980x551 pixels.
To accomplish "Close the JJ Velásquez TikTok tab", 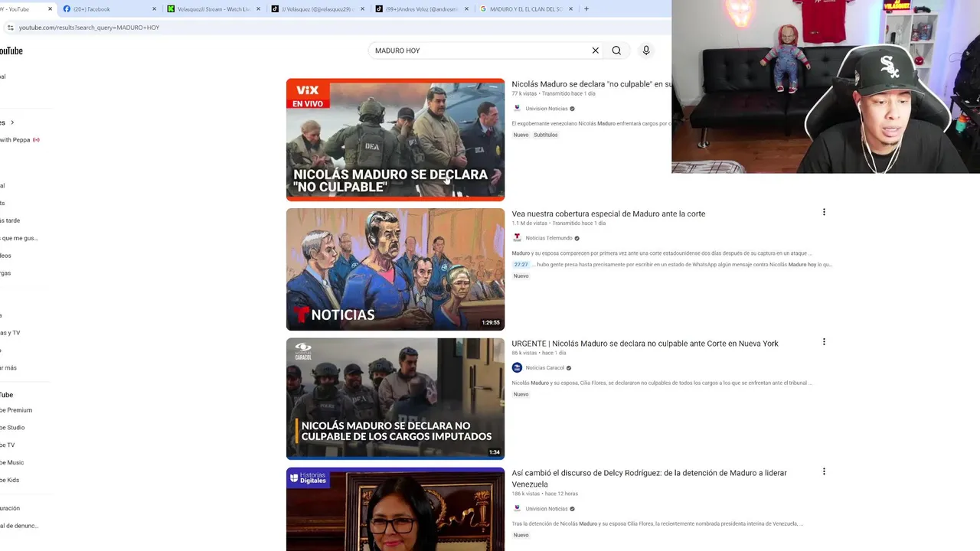I will coord(362,9).
